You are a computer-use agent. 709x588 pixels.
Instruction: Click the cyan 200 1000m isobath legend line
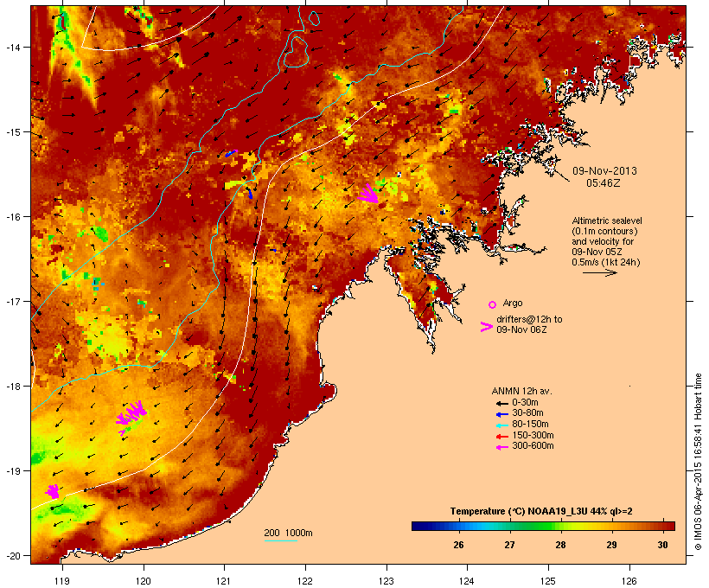280,540
